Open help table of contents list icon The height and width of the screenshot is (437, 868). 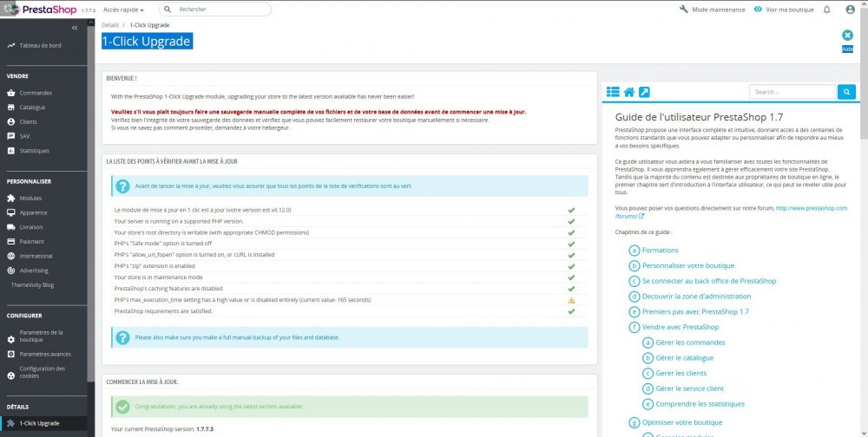(613, 92)
